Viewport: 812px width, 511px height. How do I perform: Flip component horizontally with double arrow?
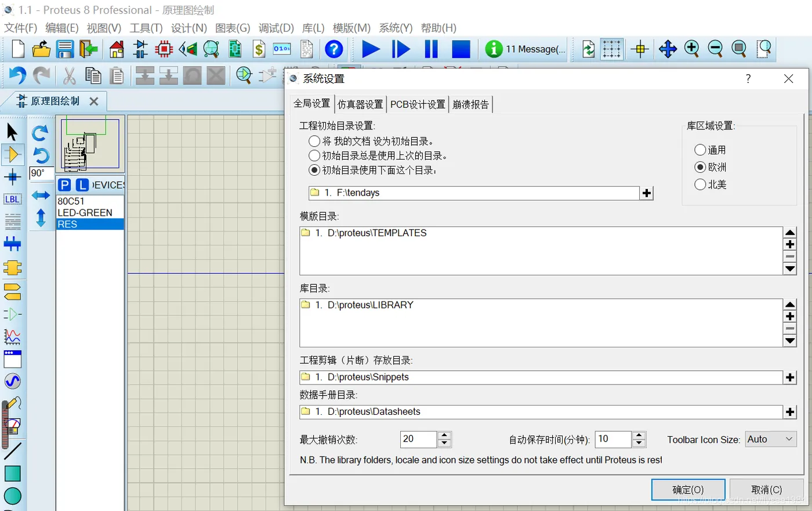[x=41, y=195]
